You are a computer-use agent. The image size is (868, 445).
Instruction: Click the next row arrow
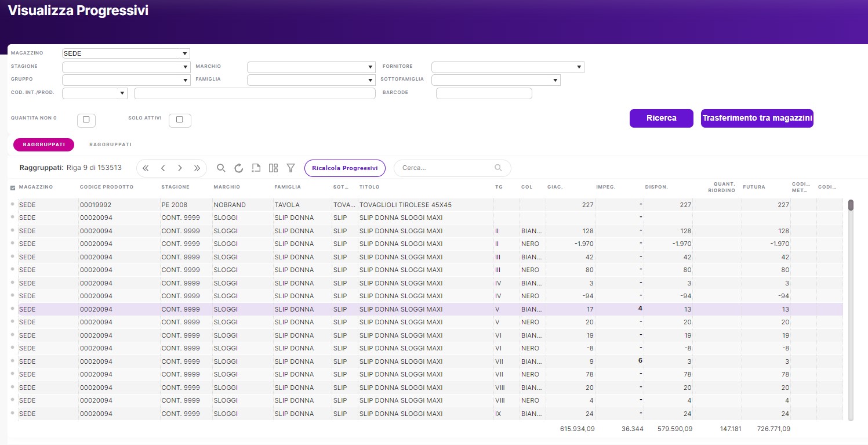[180, 168]
